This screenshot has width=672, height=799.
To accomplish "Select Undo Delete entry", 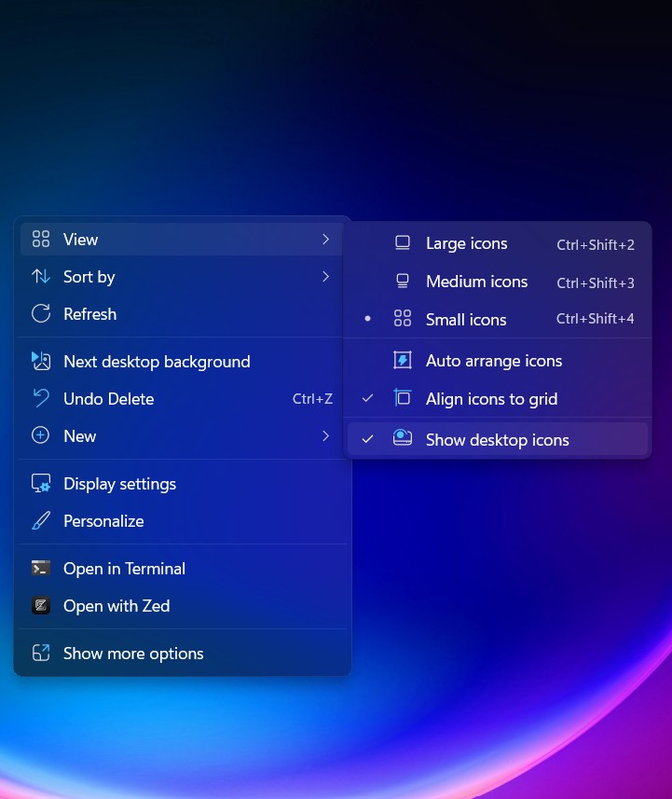I will pos(183,398).
